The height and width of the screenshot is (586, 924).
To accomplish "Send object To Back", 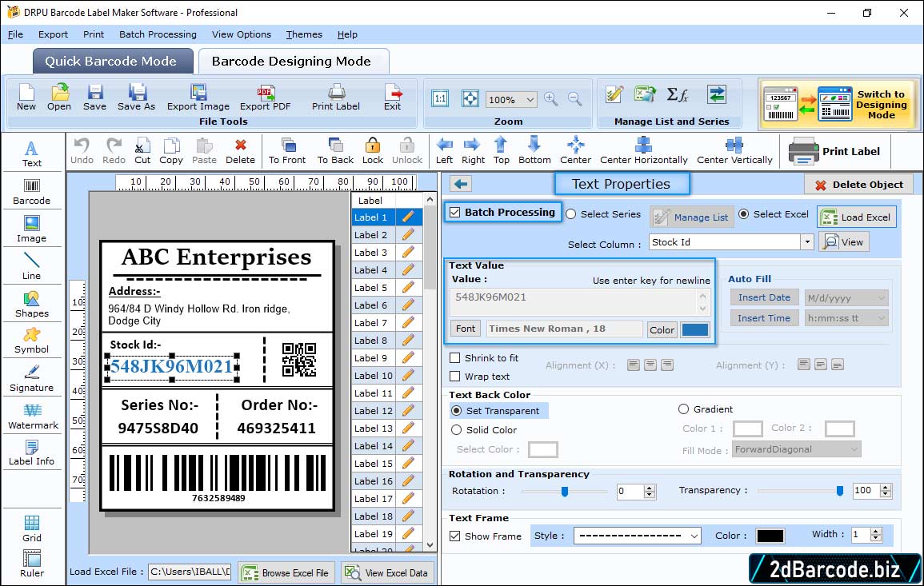I will click(335, 151).
